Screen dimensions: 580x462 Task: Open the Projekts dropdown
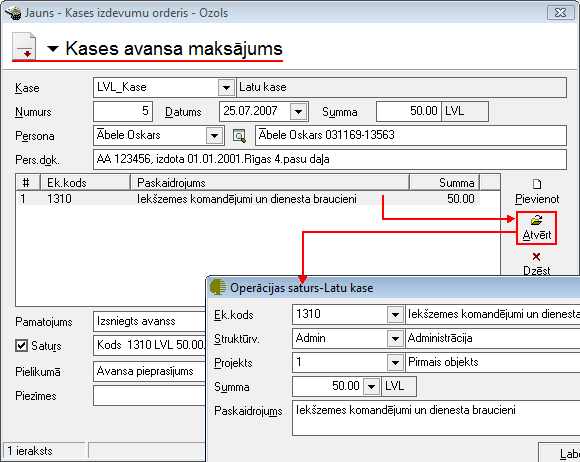click(395, 363)
